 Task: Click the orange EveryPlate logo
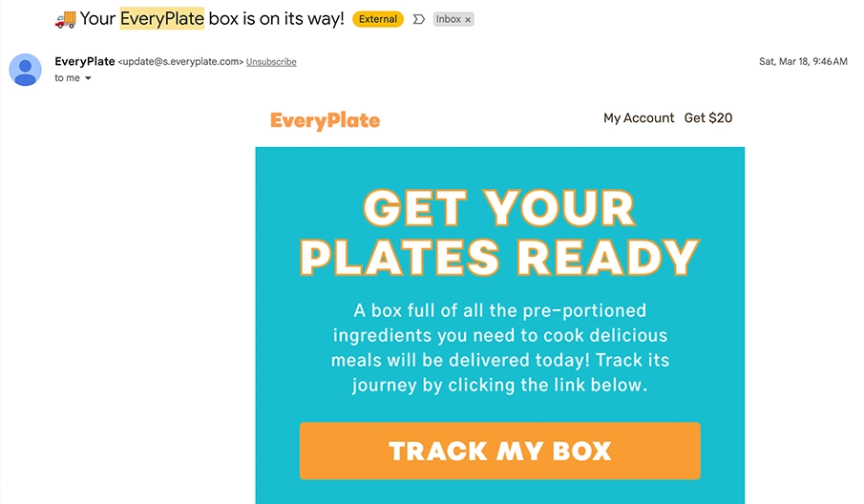pos(326,120)
